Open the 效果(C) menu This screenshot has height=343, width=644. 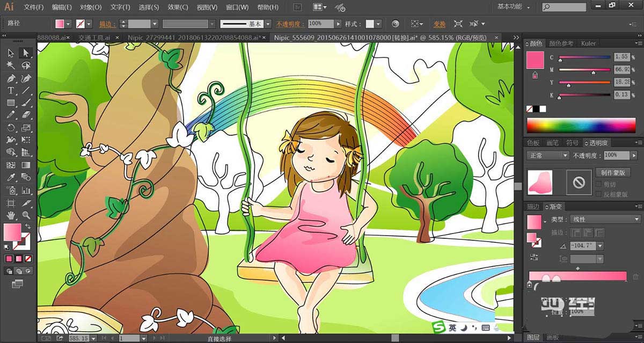(x=177, y=8)
